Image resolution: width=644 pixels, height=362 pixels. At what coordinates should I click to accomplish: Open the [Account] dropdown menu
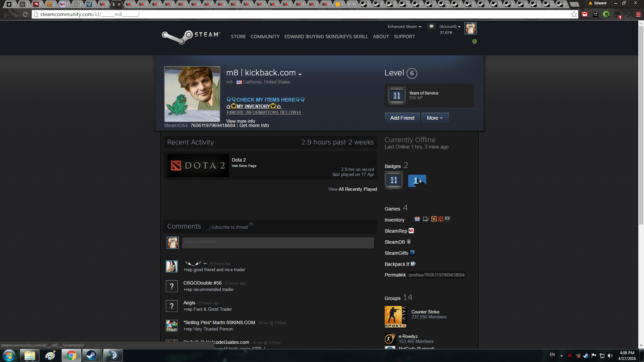pyautogui.click(x=450, y=26)
